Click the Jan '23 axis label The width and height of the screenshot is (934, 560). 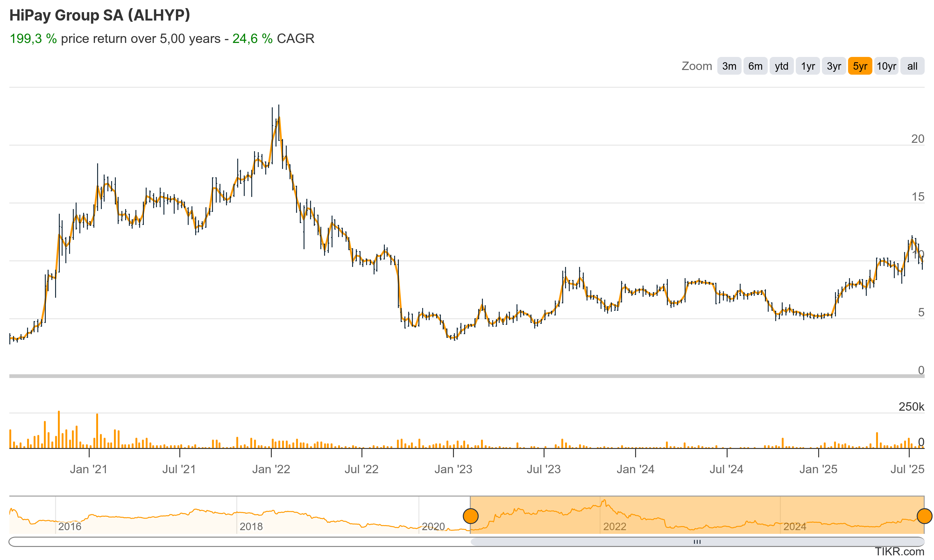(x=453, y=469)
